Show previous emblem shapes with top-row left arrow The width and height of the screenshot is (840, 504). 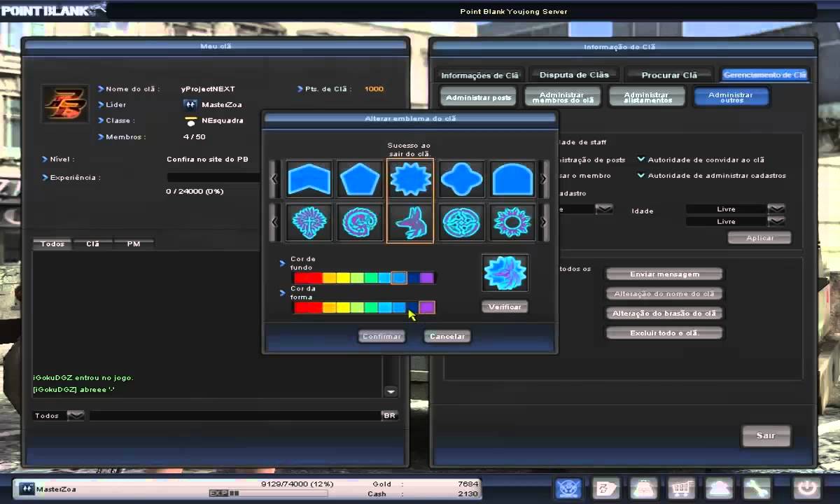(274, 179)
